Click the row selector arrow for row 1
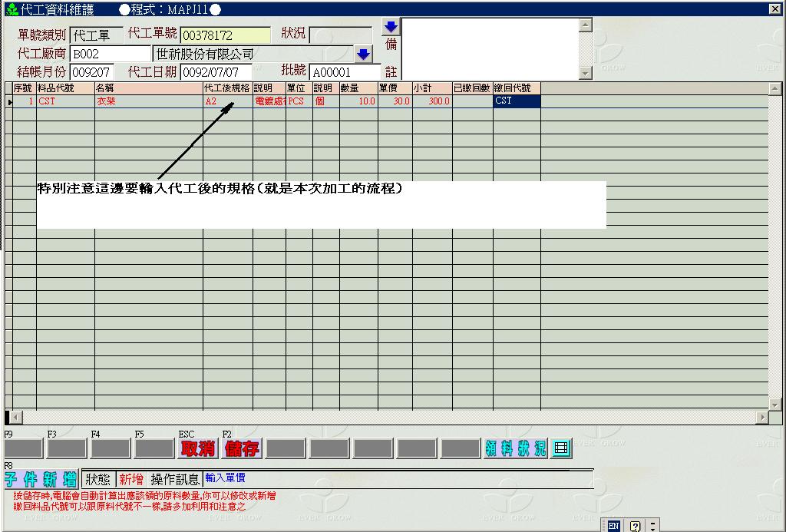The height and width of the screenshot is (532, 786). click(9, 101)
